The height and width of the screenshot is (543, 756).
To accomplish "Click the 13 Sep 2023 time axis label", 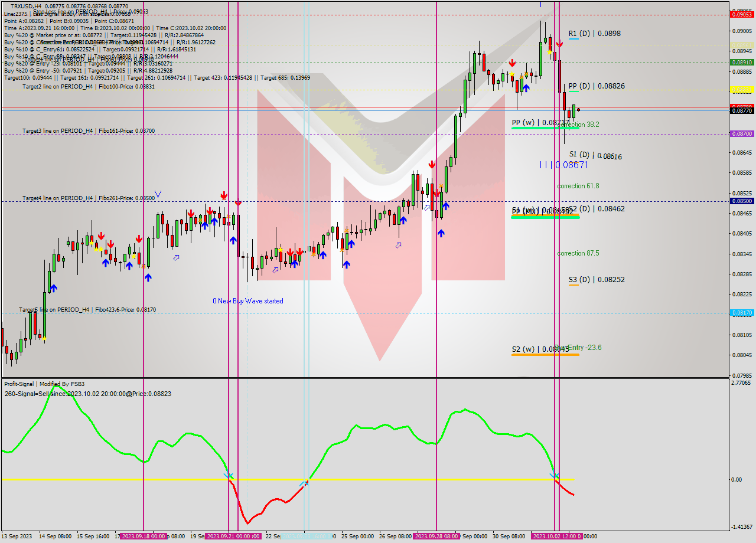I will pyautogui.click(x=18, y=537).
